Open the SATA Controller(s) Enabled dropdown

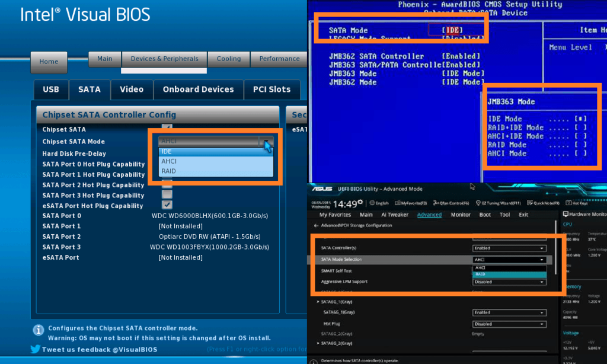coord(509,248)
